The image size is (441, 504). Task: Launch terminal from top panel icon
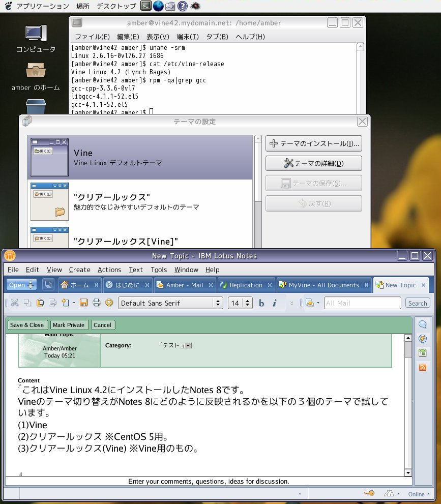click(x=146, y=6)
